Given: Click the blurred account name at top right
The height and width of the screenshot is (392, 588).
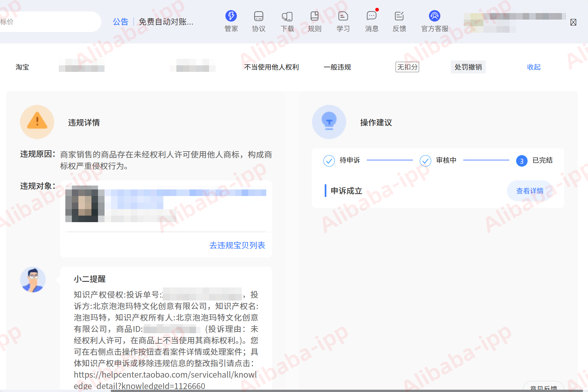Looking at the screenshot, I should (x=514, y=22).
